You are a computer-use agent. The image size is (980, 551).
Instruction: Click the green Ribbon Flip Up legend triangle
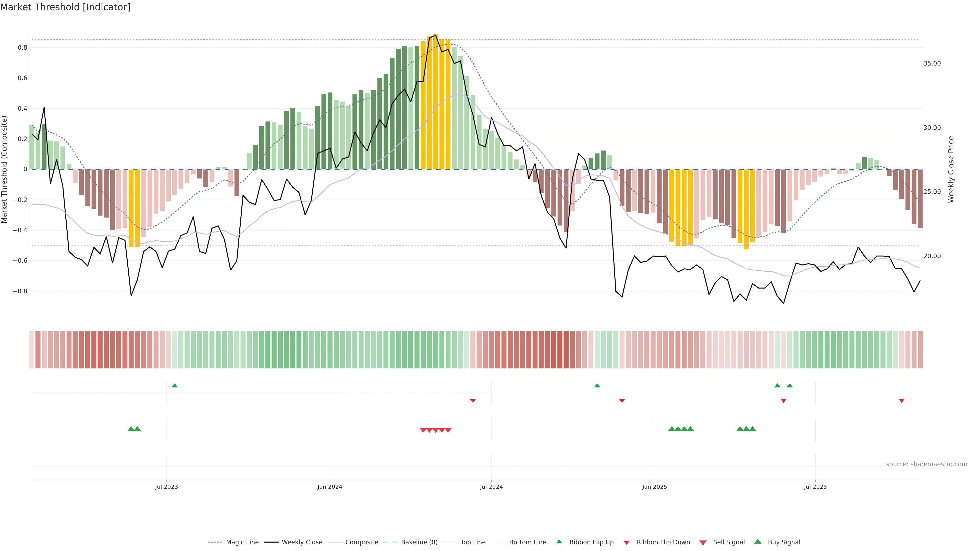click(559, 542)
